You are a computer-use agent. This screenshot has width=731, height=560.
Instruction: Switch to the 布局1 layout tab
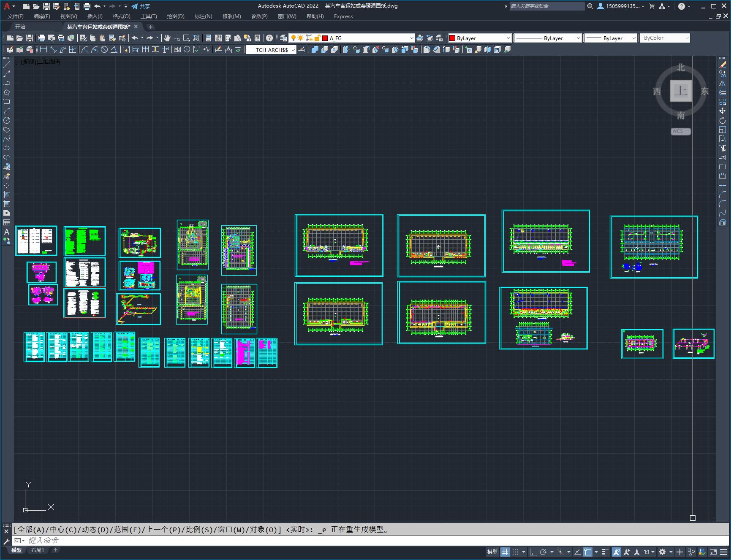pyautogui.click(x=37, y=550)
